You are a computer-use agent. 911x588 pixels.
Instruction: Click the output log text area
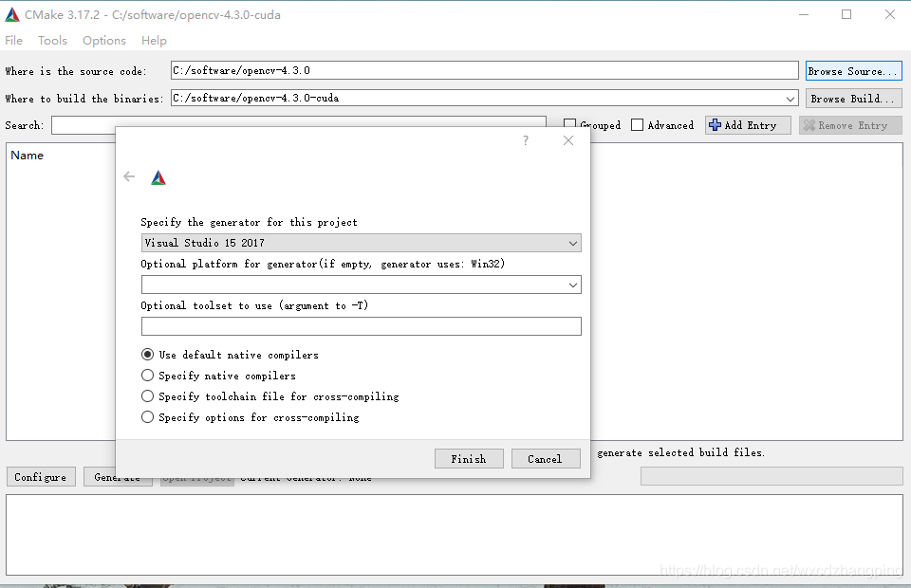pos(455,535)
